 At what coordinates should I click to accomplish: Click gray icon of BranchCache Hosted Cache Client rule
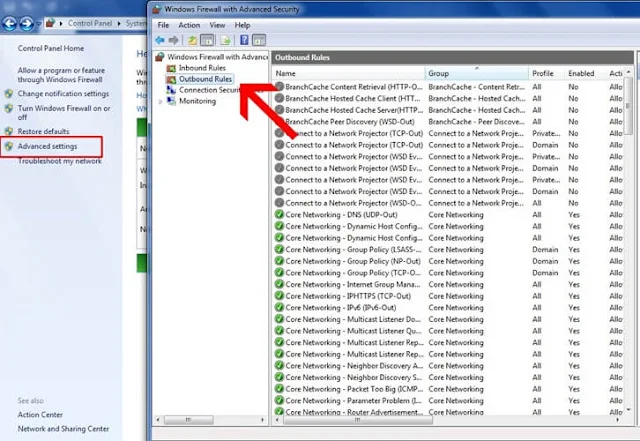coord(279,98)
